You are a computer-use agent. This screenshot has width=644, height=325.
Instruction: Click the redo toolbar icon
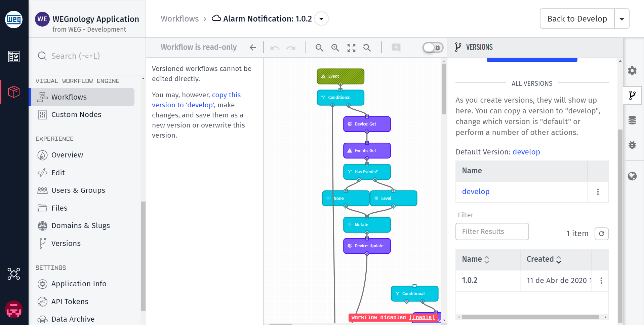(x=291, y=48)
